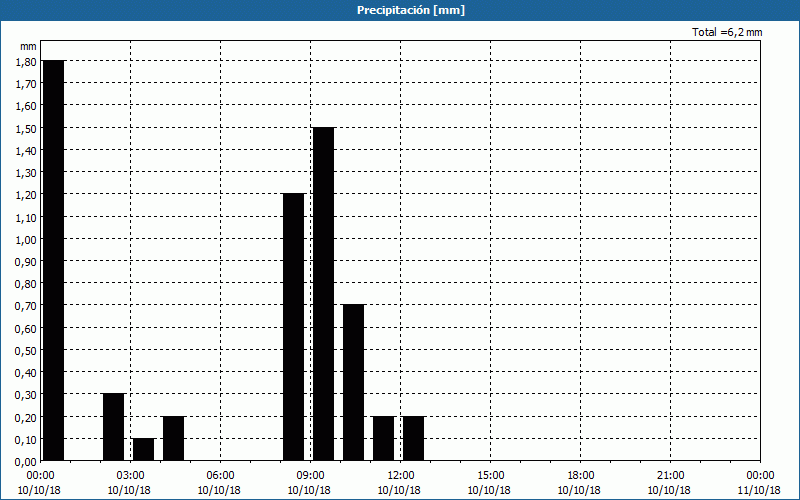Select the 0,80 y-axis value
The height and width of the screenshot is (500, 800).
(26, 284)
